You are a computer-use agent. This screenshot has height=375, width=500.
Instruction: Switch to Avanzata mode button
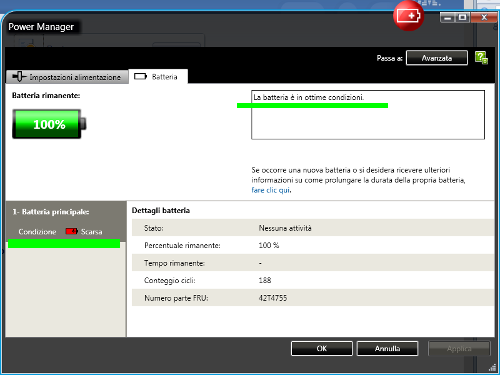(437, 58)
